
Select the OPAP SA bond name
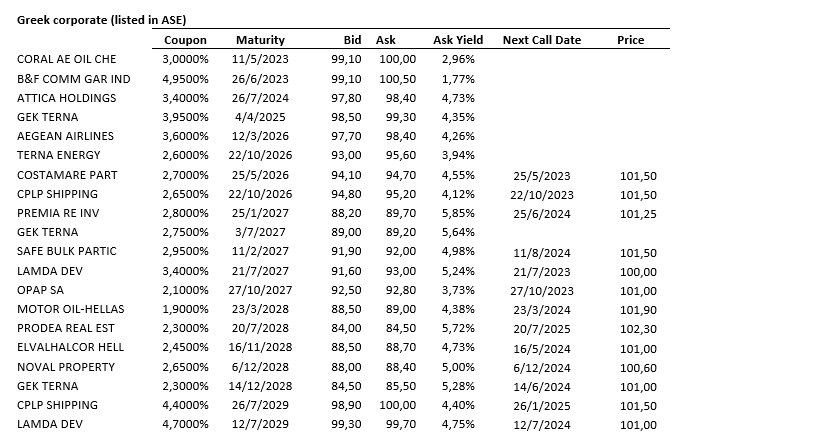pyautogui.click(x=43, y=290)
